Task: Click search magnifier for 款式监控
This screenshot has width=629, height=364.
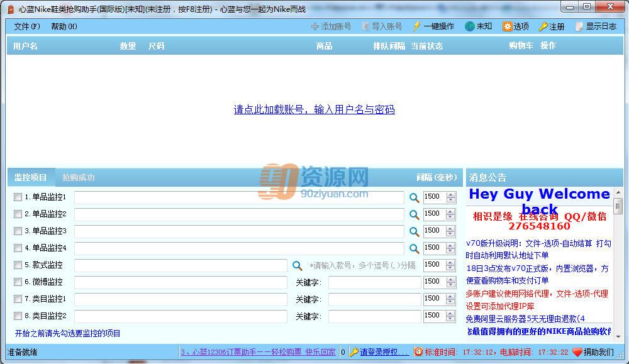Action: (298, 265)
